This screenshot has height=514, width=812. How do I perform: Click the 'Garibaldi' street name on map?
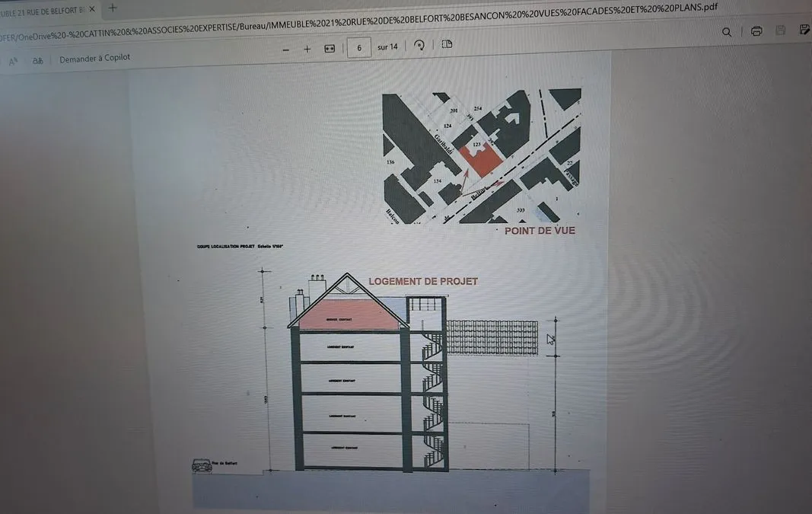[444, 144]
